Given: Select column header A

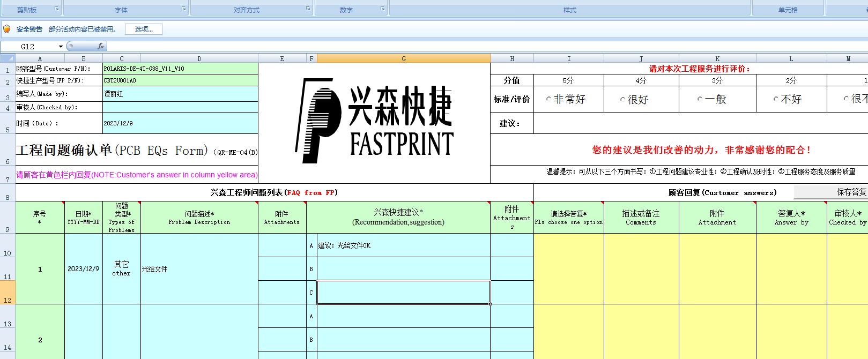Looking at the screenshot, I should 40,58.
